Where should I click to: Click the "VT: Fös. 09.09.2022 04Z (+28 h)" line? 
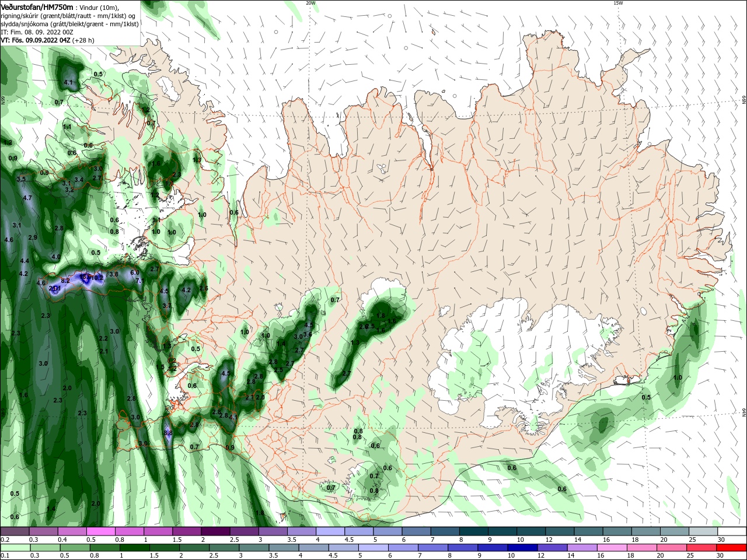pos(47,40)
